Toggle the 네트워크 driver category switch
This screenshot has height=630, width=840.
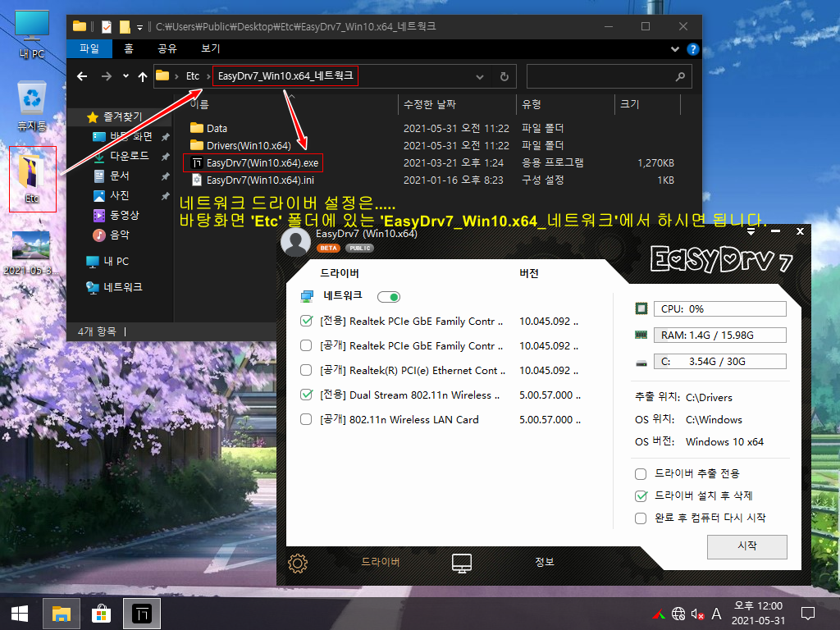[x=389, y=297]
